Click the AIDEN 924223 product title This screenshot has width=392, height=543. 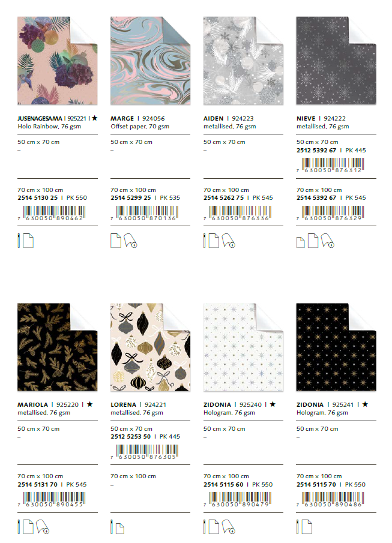coord(228,118)
